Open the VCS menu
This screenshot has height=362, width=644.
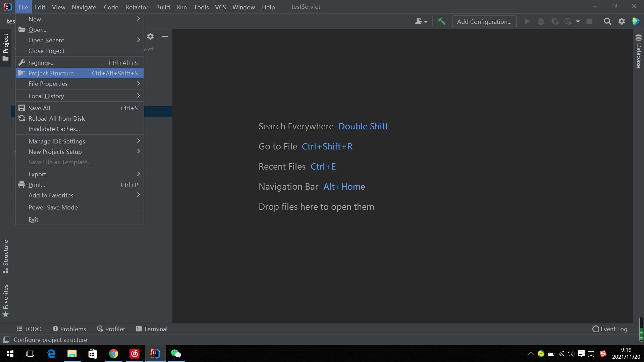[x=220, y=7]
